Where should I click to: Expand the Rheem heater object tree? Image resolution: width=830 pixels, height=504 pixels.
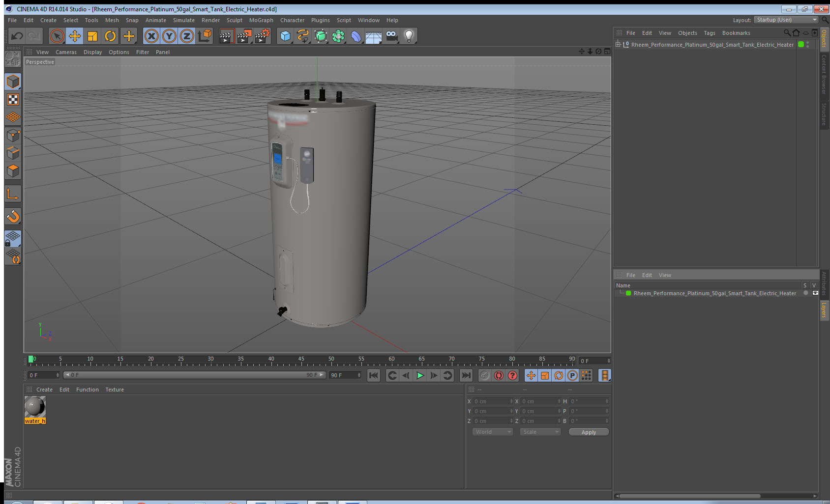pyautogui.click(x=618, y=44)
